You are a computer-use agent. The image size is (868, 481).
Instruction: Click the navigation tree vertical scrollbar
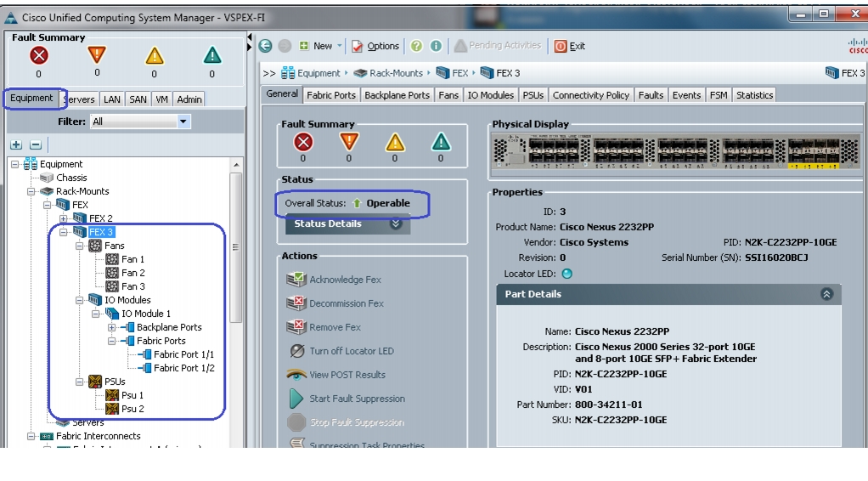[x=236, y=247]
